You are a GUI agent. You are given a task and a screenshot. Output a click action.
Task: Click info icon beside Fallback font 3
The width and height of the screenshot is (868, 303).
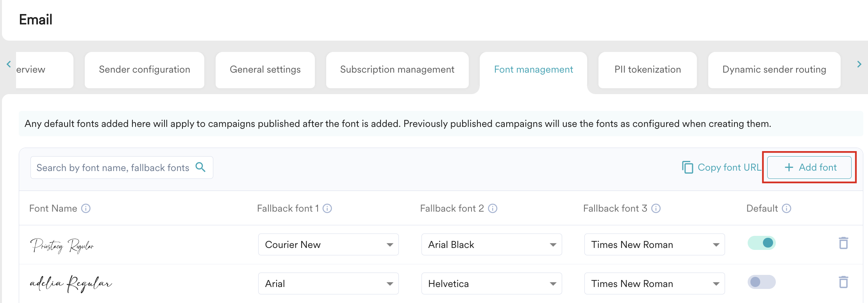pyautogui.click(x=656, y=209)
